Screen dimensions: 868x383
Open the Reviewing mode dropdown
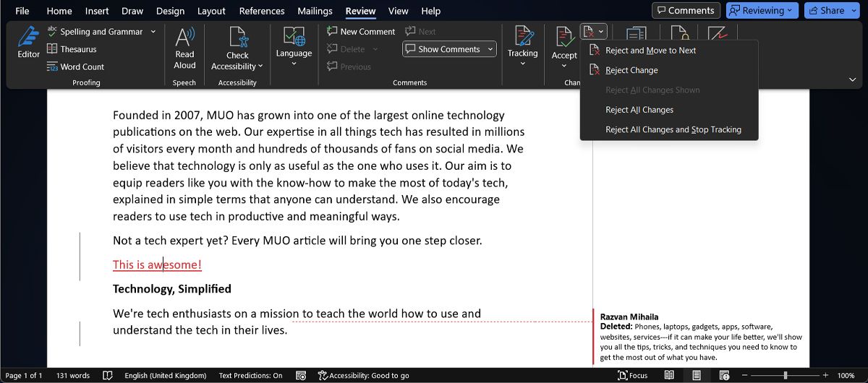click(762, 11)
